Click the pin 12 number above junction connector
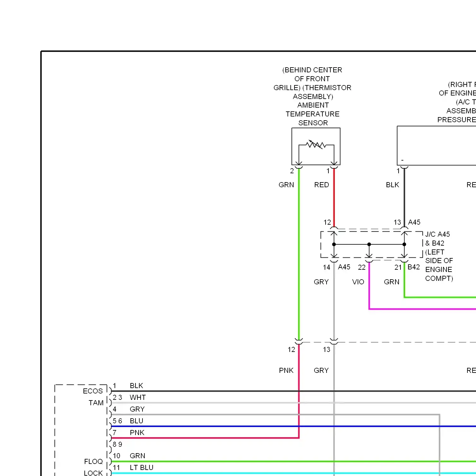476x476 pixels. click(x=327, y=222)
